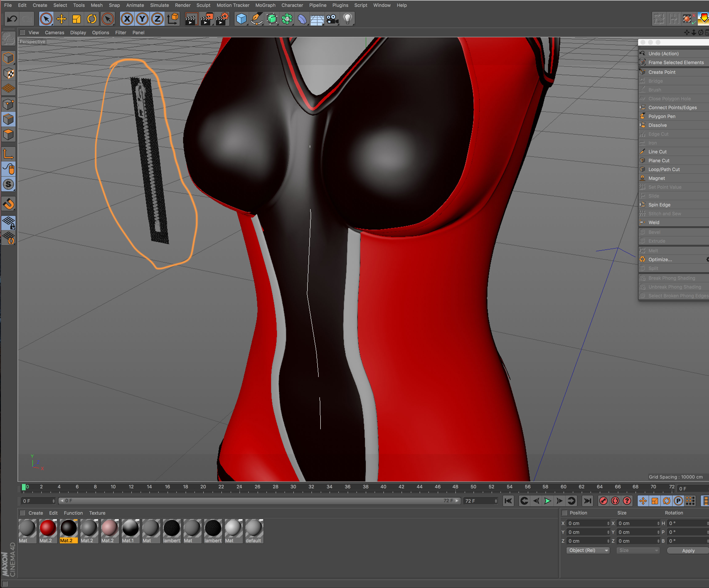
Task: Play the animation forward
Action: pyautogui.click(x=548, y=500)
